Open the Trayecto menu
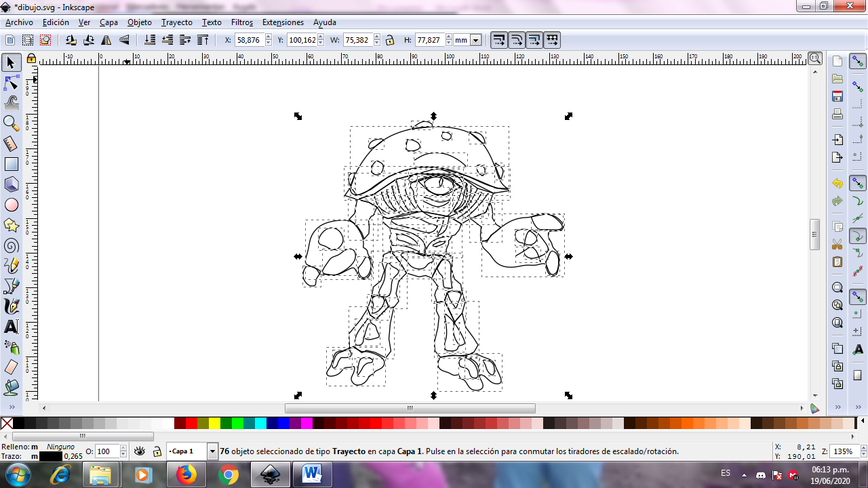The height and width of the screenshot is (488, 868). point(177,22)
